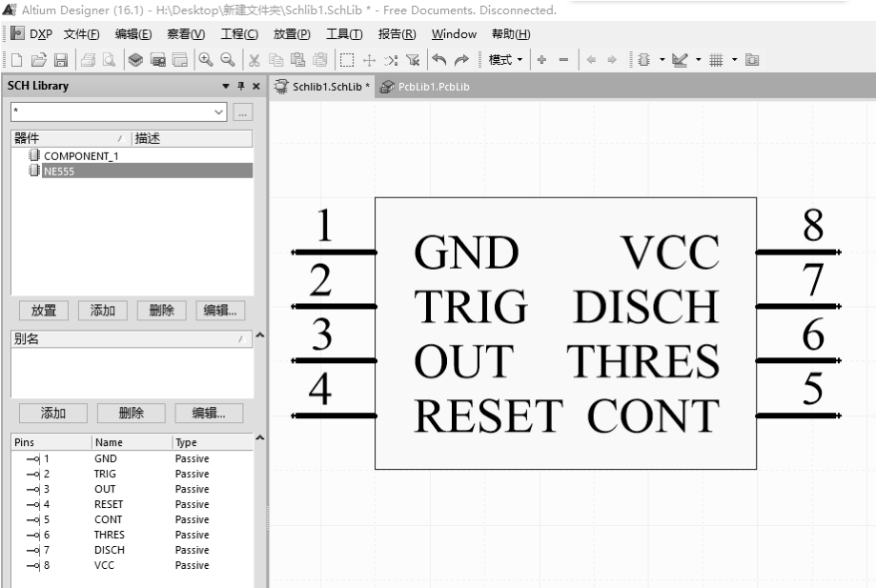Open the 报告(R) menu
The height and width of the screenshot is (588, 876).
click(x=397, y=34)
